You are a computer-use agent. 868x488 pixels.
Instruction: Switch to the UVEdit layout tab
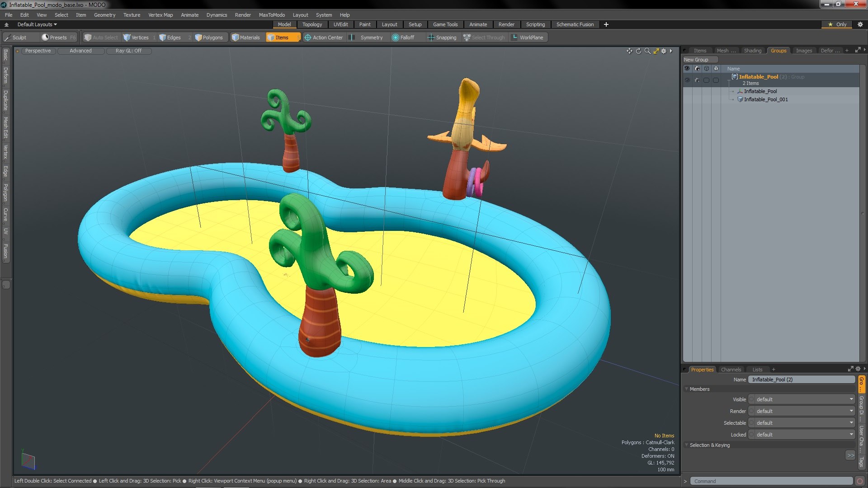pyautogui.click(x=340, y=24)
